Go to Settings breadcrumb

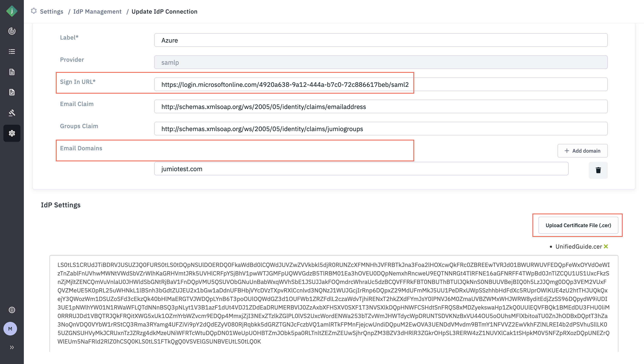coord(52,11)
